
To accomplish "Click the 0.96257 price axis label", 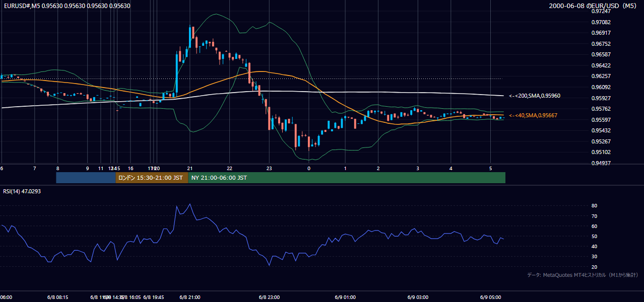I will click(x=601, y=76).
